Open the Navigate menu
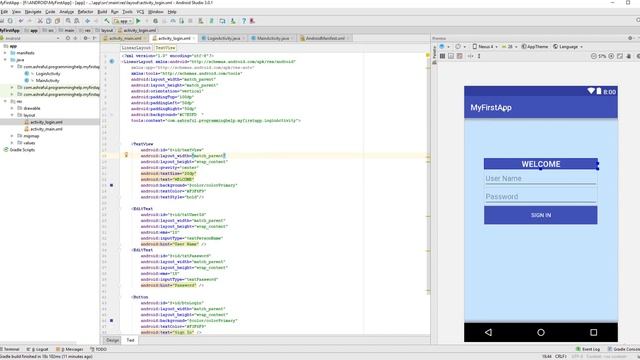 [x=33, y=12]
